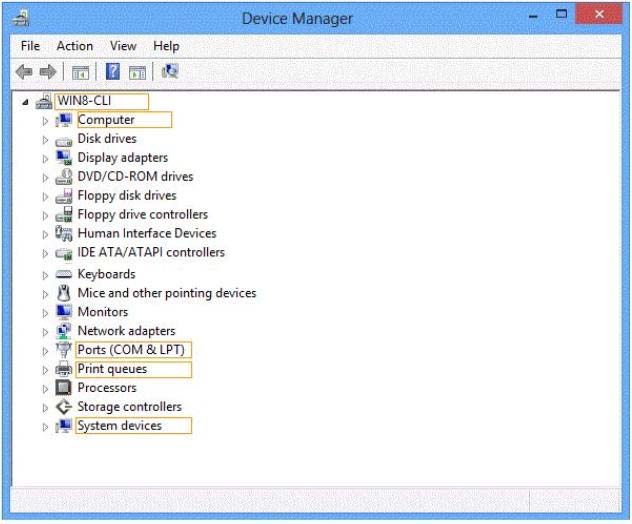
Task: Click the Processors chip icon
Action: point(64,388)
